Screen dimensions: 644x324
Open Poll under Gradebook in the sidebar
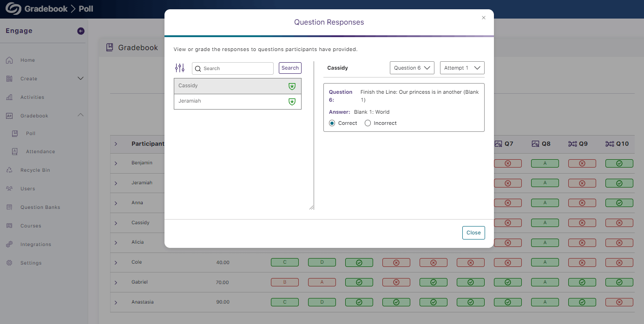point(31,134)
